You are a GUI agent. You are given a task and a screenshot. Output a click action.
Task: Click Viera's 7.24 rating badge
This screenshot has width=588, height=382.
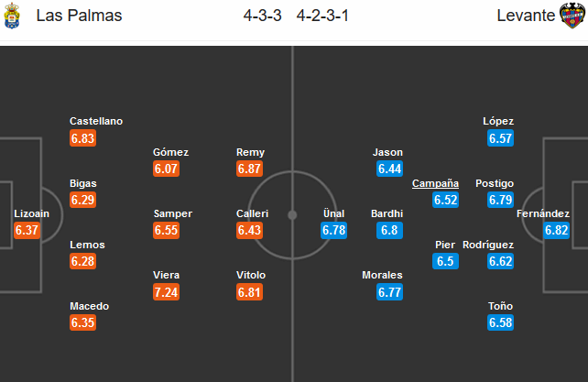coord(168,292)
